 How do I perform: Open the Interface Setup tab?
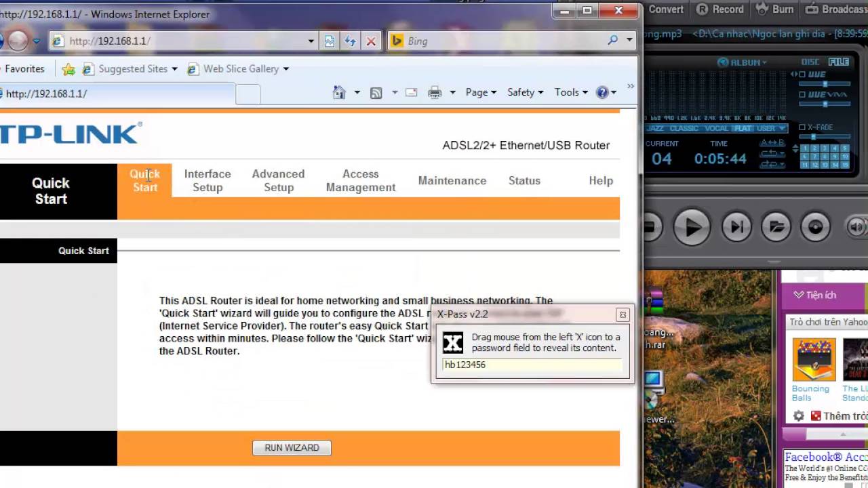click(x=208, y=180)
